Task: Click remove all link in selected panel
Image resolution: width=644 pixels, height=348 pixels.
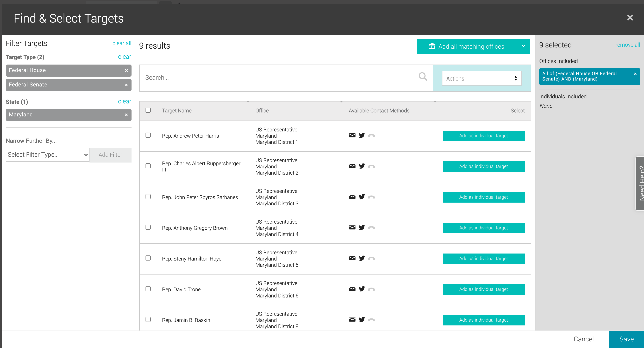Action: pyautogui.click(x=627, y=45)
